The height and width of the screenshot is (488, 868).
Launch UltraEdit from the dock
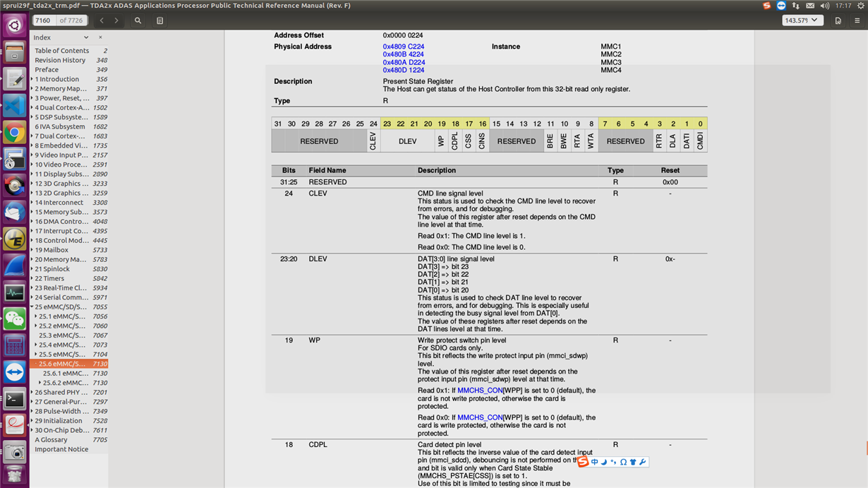[14, 239]
